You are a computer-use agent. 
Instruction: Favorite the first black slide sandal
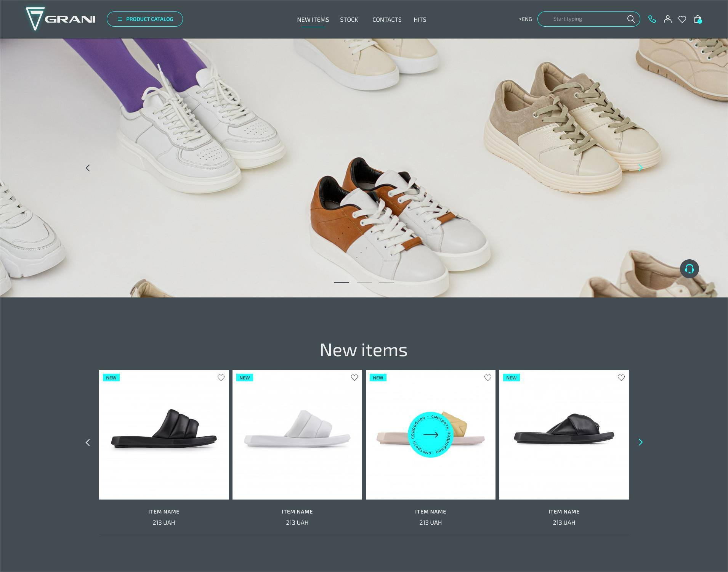(221, 378)
